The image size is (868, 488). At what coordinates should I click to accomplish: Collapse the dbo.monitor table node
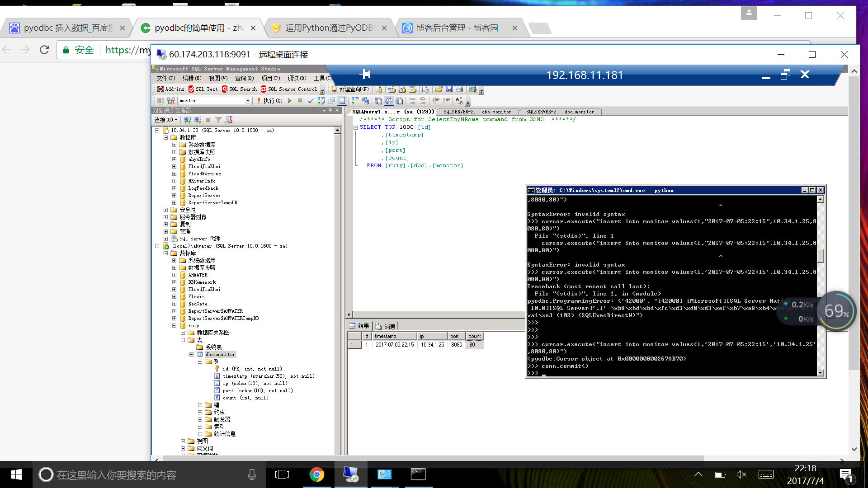point(191,354)
